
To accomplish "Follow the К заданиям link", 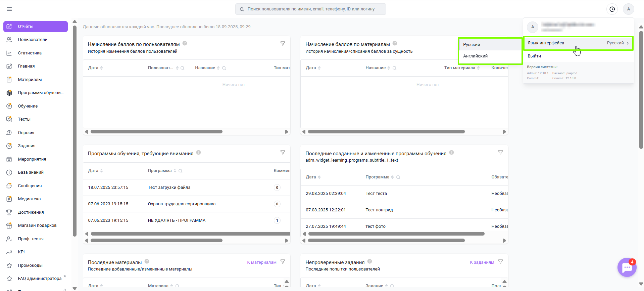I will tap(482, 262).
